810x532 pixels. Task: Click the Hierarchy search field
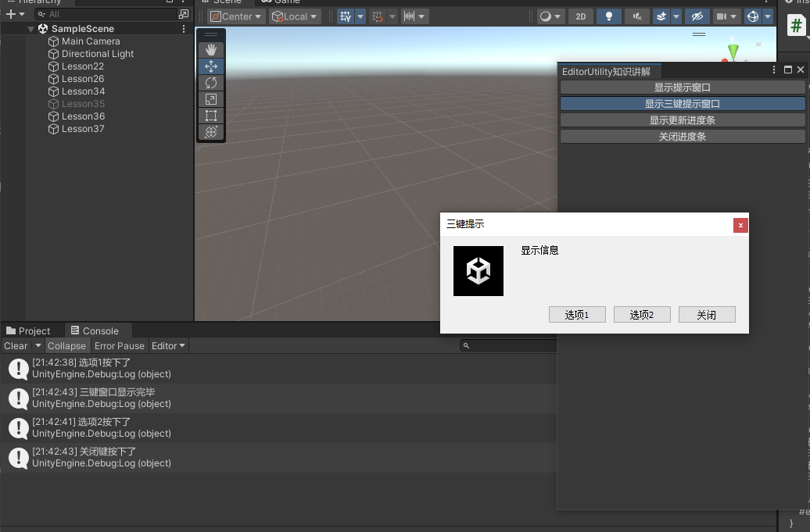109,14
